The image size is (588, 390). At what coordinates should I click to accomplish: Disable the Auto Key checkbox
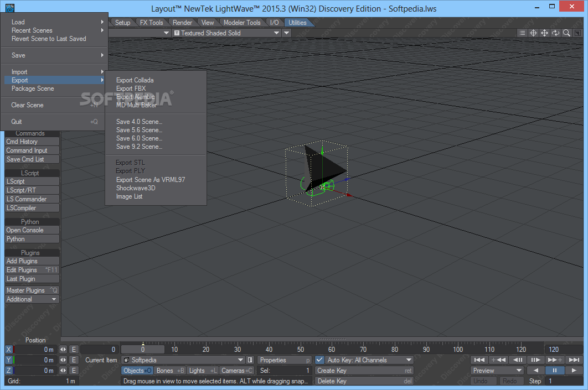[x=319, y=360]
